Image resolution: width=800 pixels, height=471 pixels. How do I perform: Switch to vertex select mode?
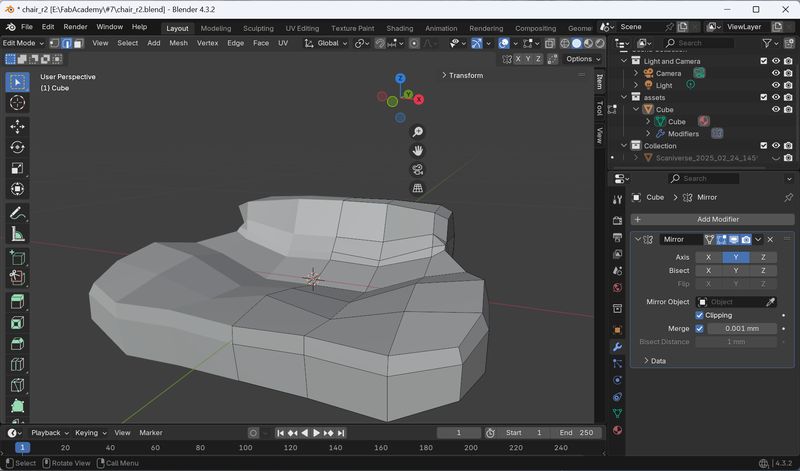pyautogui.click(x=54, y=43)
